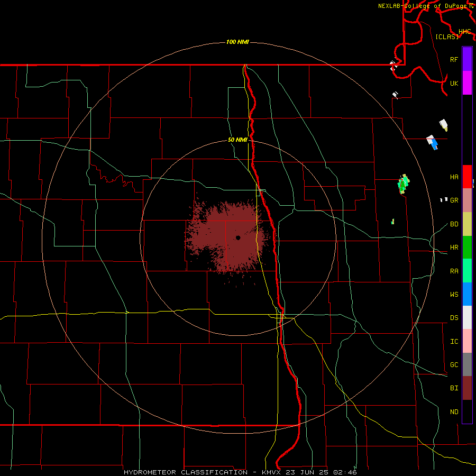
Task: Click the GC gray legend swatch
Action: point(467,364)
